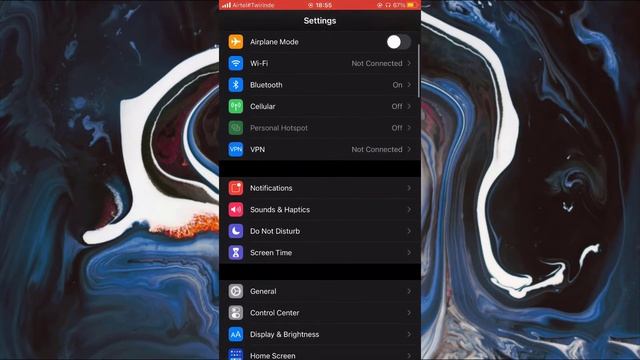Click the Settings title header
Image resolution: width=640 pixels, height=360 pixels.
click(320, 20)
